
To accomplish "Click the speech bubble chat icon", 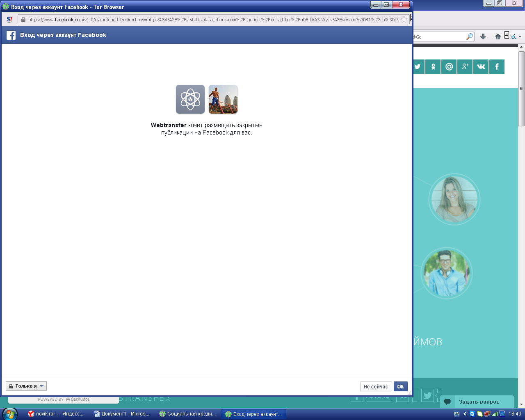I will coord(447,402).
